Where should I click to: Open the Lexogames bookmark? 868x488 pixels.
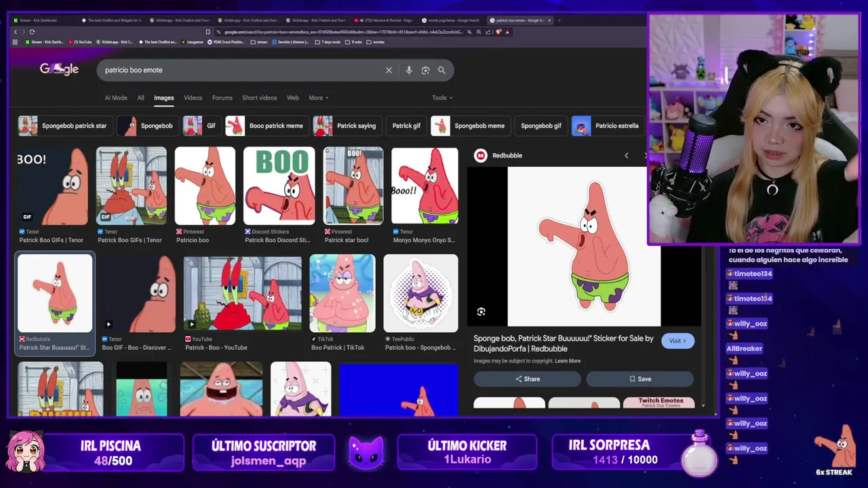click(192, 42)
